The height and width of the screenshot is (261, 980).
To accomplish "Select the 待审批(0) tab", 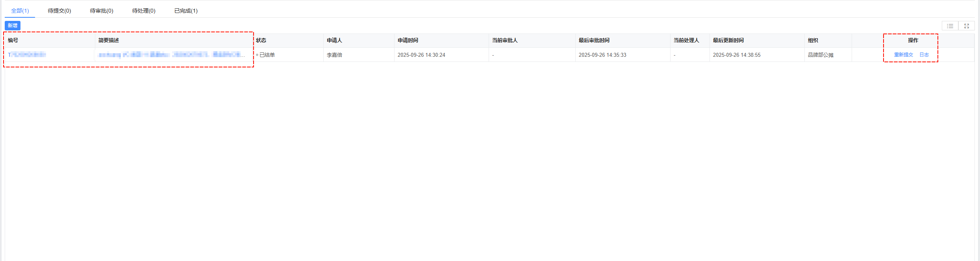I will tap(102, 11).
